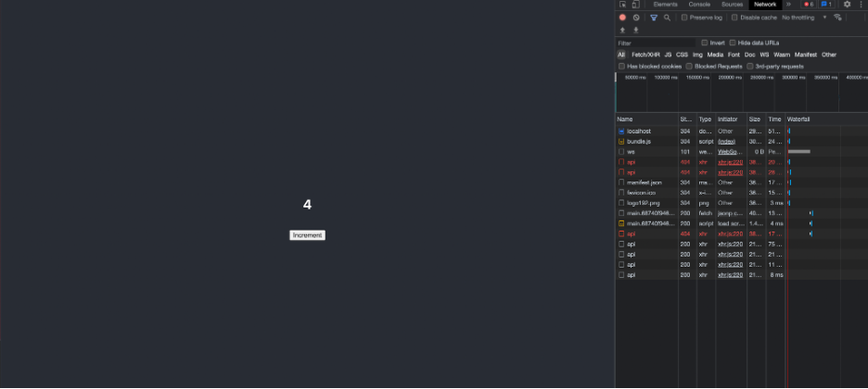Open network search with magnifier icon
Viewport: 868px width, 389px height.
tap(668, 18)
